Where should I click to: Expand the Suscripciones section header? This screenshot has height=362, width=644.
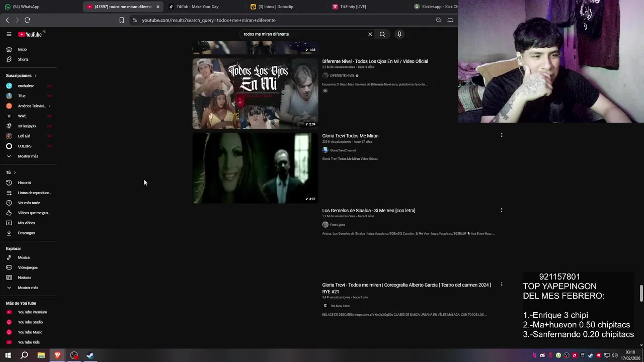coord(21,75)
